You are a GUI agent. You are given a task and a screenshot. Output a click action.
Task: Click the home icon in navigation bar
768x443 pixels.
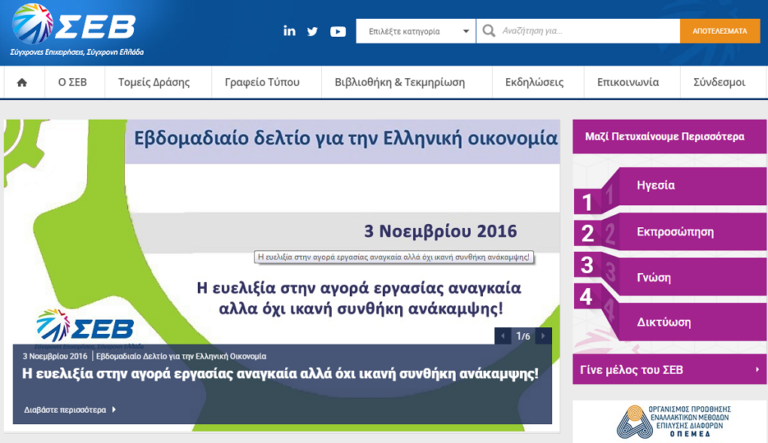[x=22, y=82]
